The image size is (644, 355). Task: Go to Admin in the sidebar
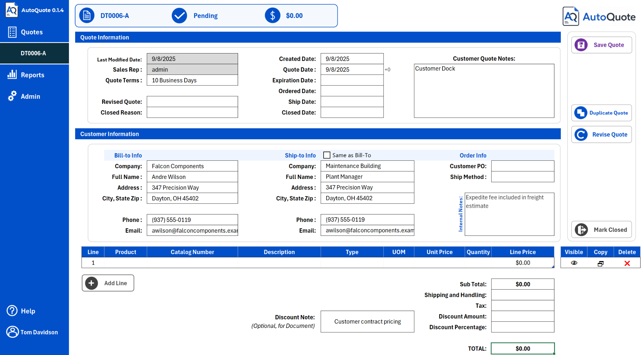point(31,96)
